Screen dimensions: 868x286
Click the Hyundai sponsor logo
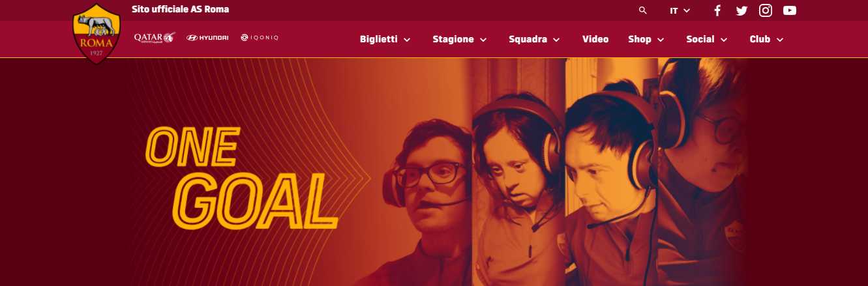[207, 38]
